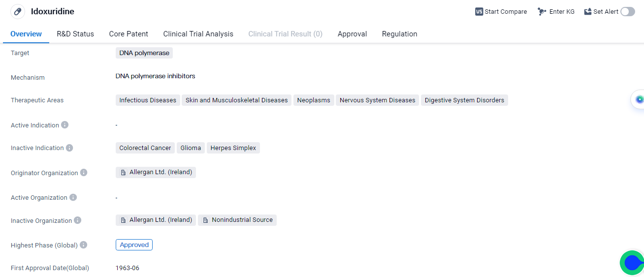The width and height of the screenshot is (644, 277).
Task: Switch to the R&D Status tab
Action: 75,34
